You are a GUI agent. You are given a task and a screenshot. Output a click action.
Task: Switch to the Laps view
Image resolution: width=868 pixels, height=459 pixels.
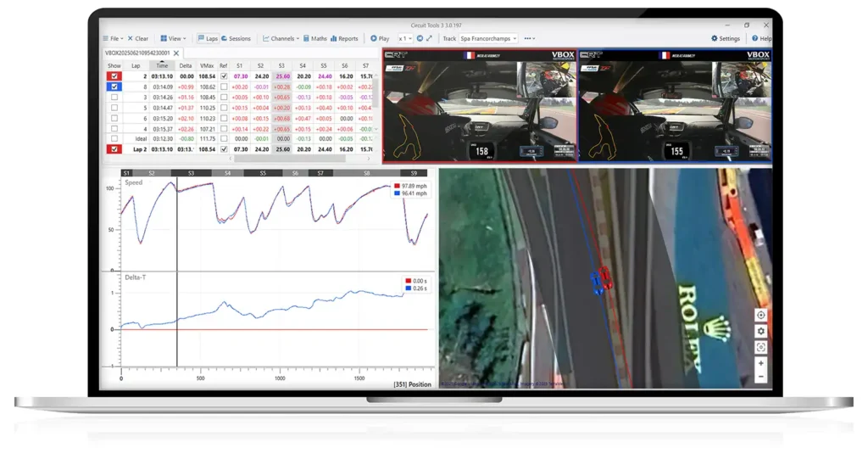(208, 39)
